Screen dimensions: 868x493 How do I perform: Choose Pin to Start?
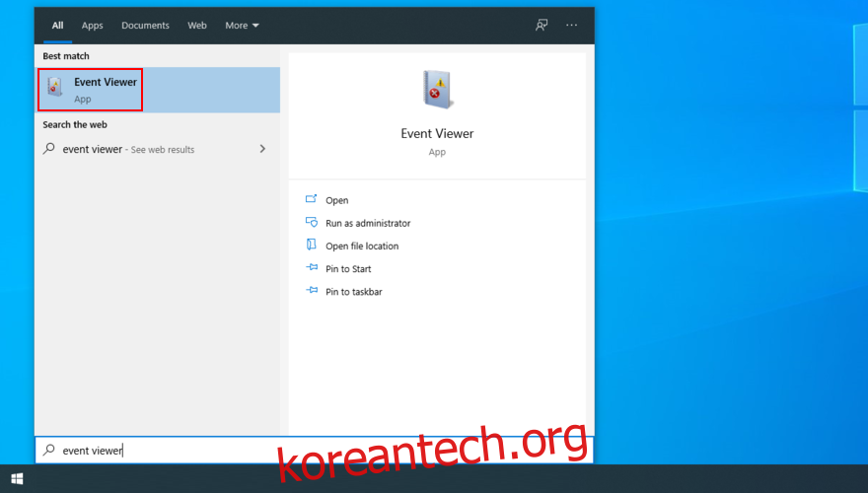348,269
